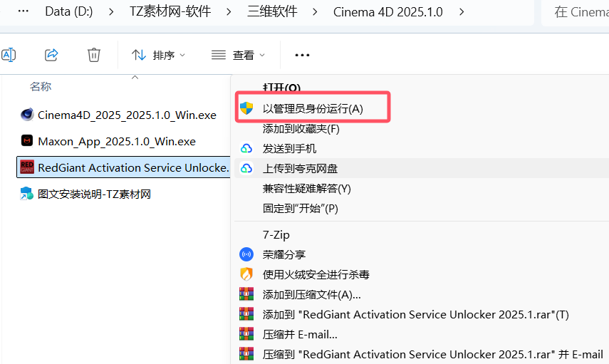Open the 7-Zip submenu entry

pos(276,234)
